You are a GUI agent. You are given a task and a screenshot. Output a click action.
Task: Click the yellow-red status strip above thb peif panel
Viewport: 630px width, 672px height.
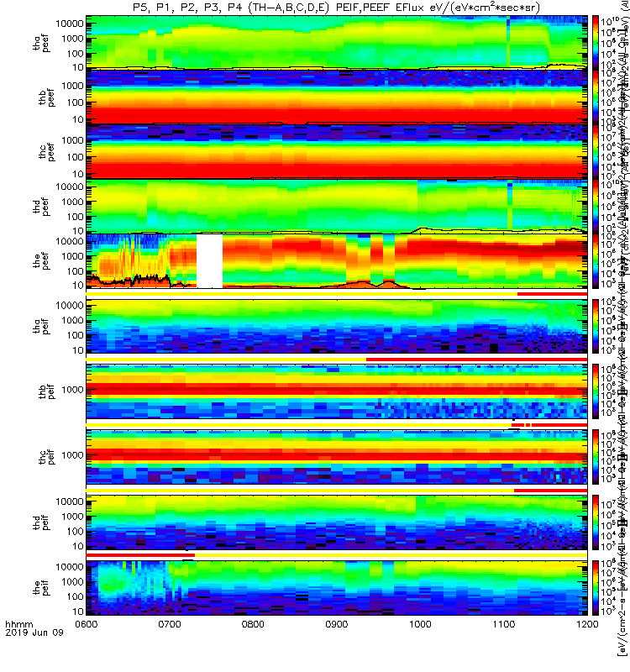[337, 360]
